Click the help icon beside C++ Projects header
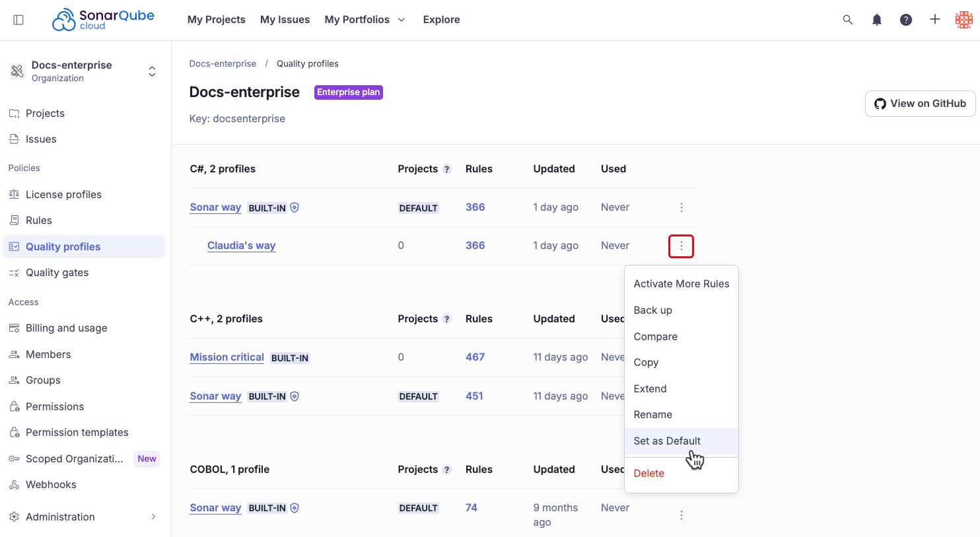The image size is (980, 537). pos(447,319)
